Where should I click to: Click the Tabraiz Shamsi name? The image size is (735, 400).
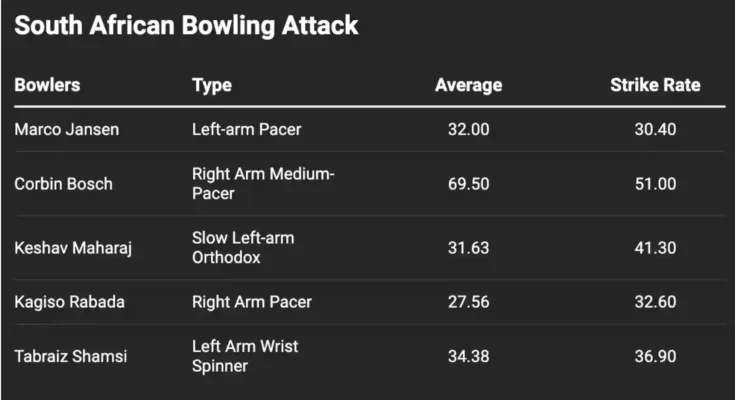(x=71, y=356)
